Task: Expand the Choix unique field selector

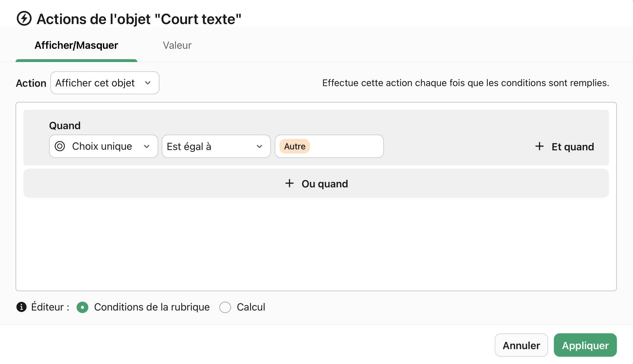Action: pyautogui.click(x=103, y=146)
